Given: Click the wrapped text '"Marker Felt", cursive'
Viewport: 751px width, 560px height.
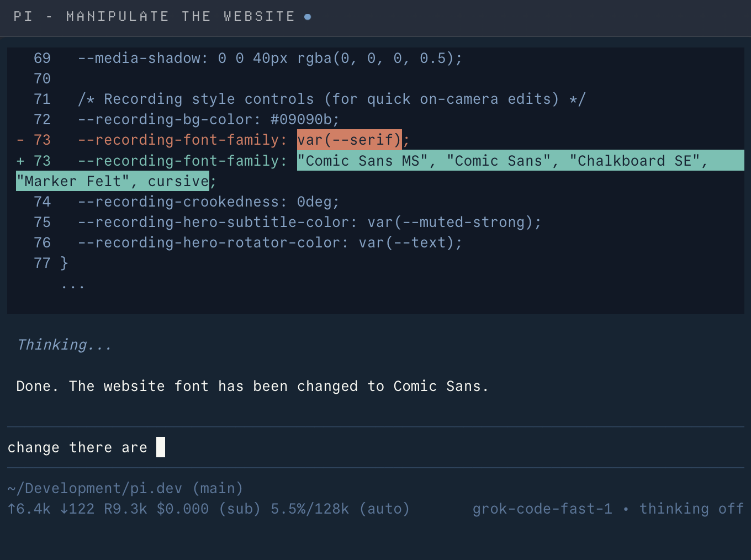Looking at the screenshot, I should 113,181.
